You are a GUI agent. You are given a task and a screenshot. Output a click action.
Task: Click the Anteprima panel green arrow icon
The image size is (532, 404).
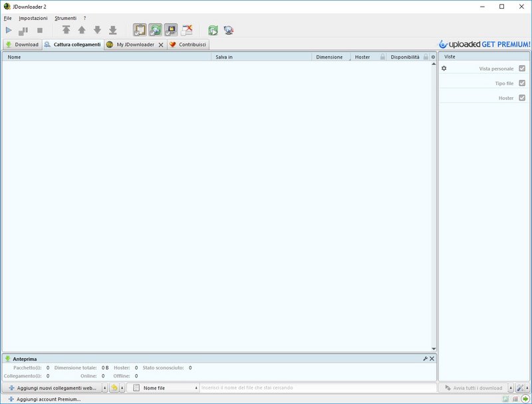7,359
